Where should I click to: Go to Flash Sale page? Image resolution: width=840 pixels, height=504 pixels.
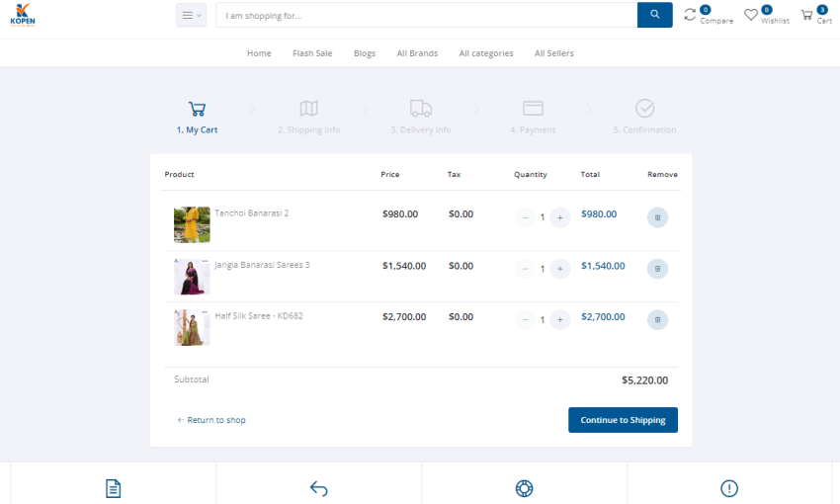point(312,53)
